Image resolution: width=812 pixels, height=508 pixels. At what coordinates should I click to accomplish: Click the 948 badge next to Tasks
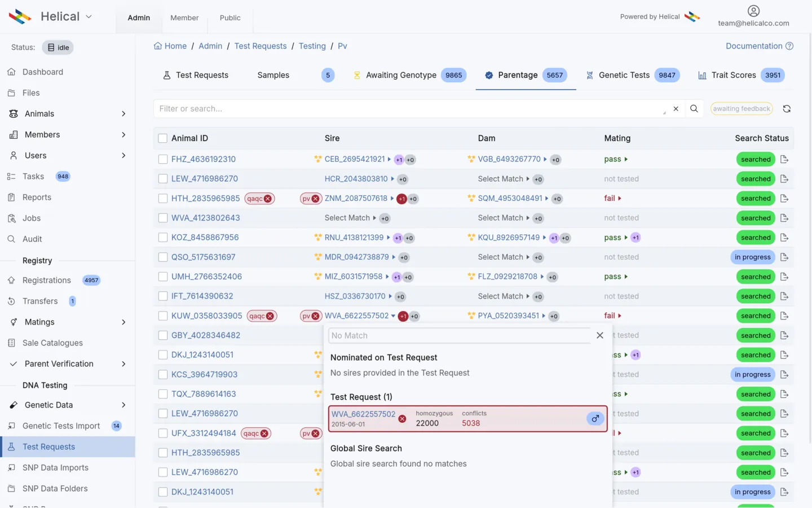coord(63,176)
